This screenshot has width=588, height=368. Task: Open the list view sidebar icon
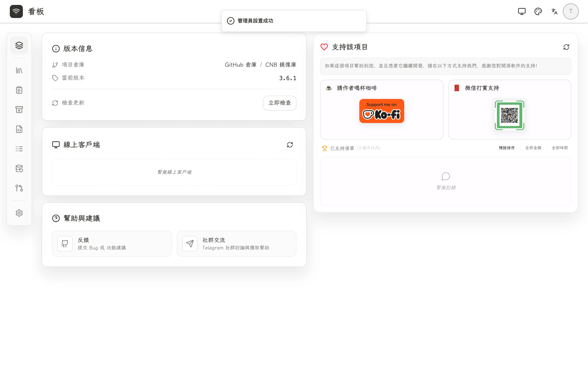[x=19, y=149]
